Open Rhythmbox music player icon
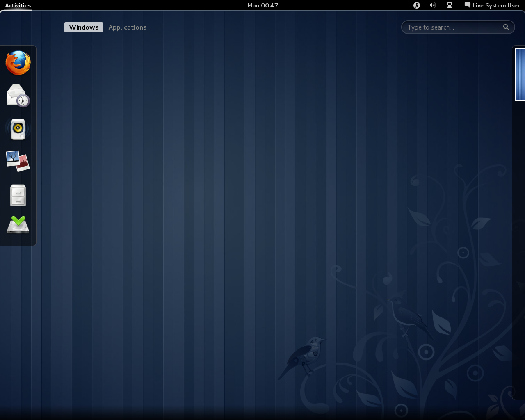Viewport: 525px width, 420px height. coord(18,129)
